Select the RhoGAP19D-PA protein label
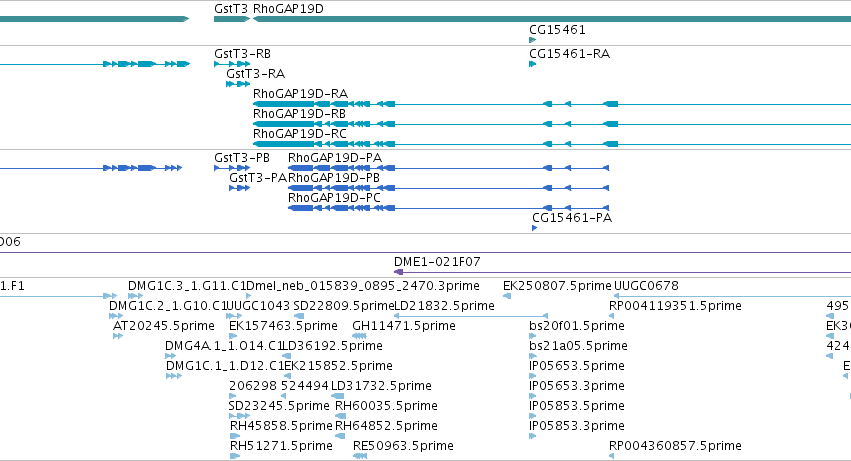The width and height of the screenshot is (851, 461). pyautogui.click(x=334, y=158)
